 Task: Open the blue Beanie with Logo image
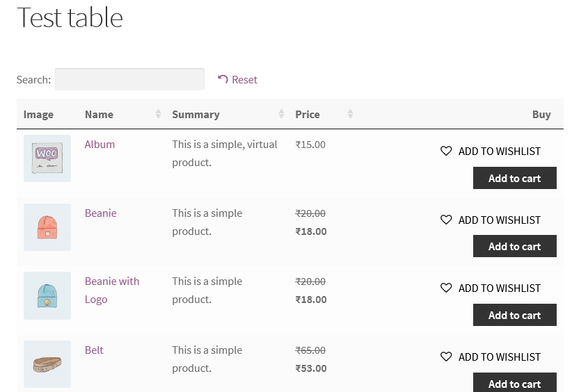(x=47, y=295)
